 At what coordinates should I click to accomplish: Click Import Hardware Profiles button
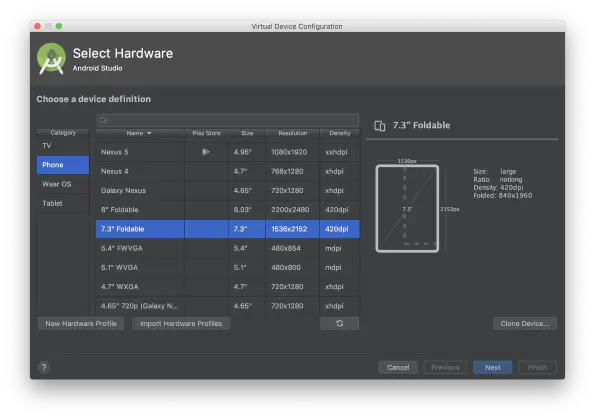point(181,323)
